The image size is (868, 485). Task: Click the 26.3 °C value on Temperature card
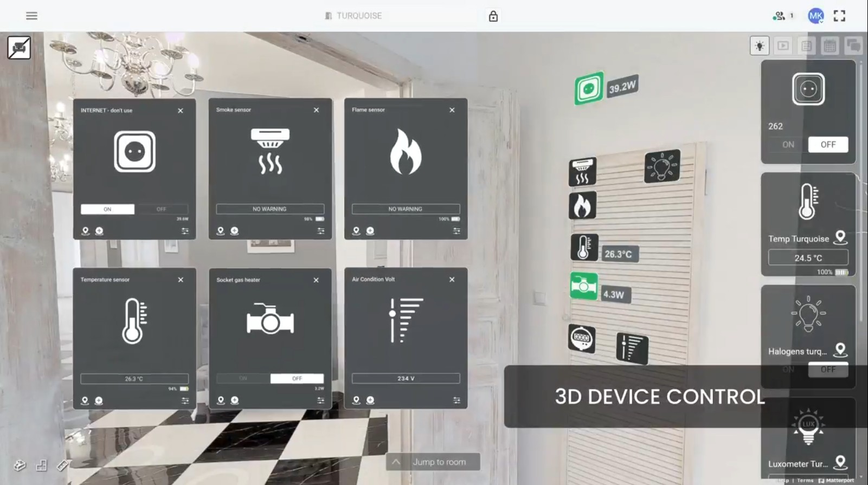pyautogui.click(x=134, y=379)
